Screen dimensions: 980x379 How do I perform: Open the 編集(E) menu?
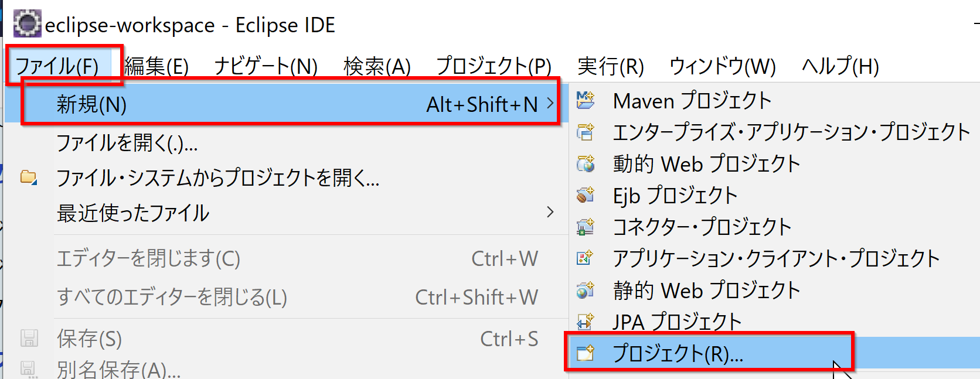[x=156, y=66]
